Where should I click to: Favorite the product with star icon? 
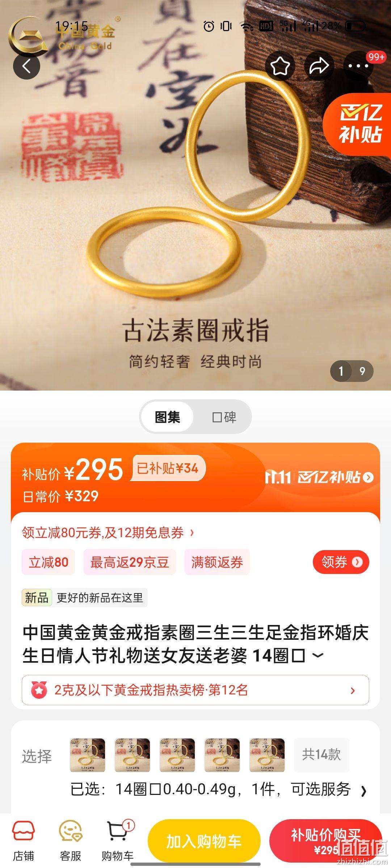280,66
